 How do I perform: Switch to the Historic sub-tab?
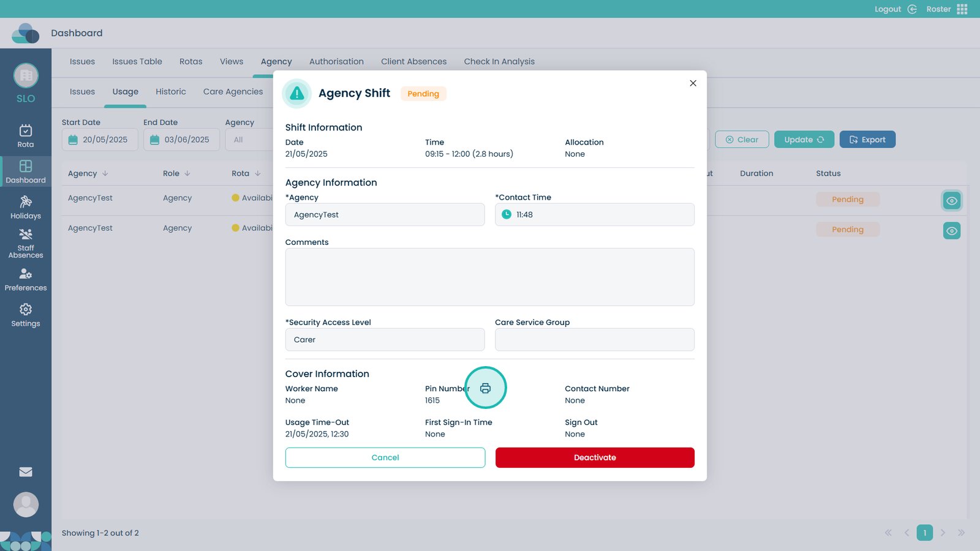coord(170,92)
